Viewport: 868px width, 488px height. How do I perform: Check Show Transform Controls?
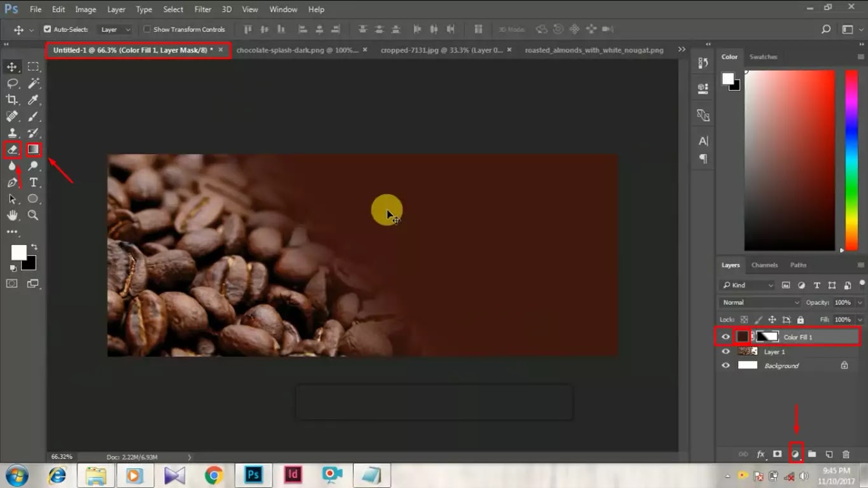[148, 29]
